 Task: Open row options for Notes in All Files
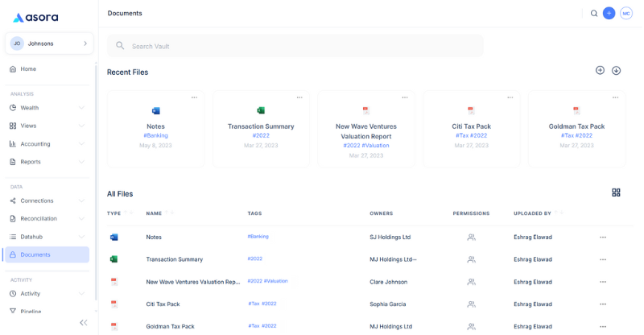coord(602,238)
